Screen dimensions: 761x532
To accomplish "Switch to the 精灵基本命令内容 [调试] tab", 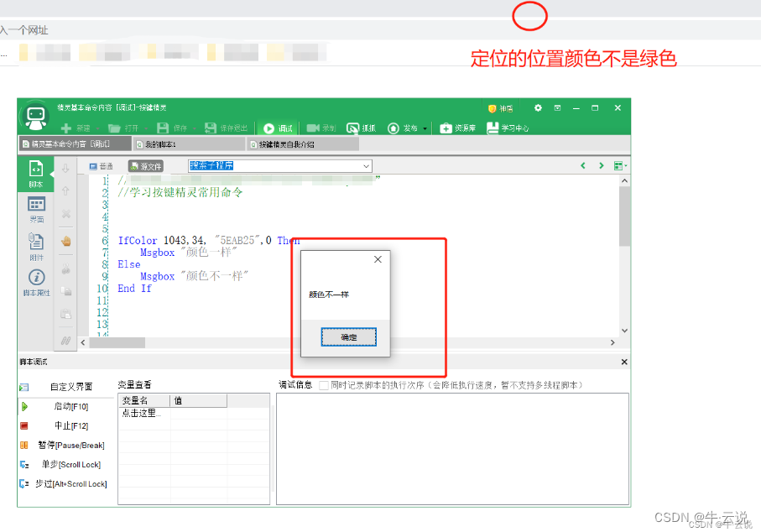I will point(76,143).
